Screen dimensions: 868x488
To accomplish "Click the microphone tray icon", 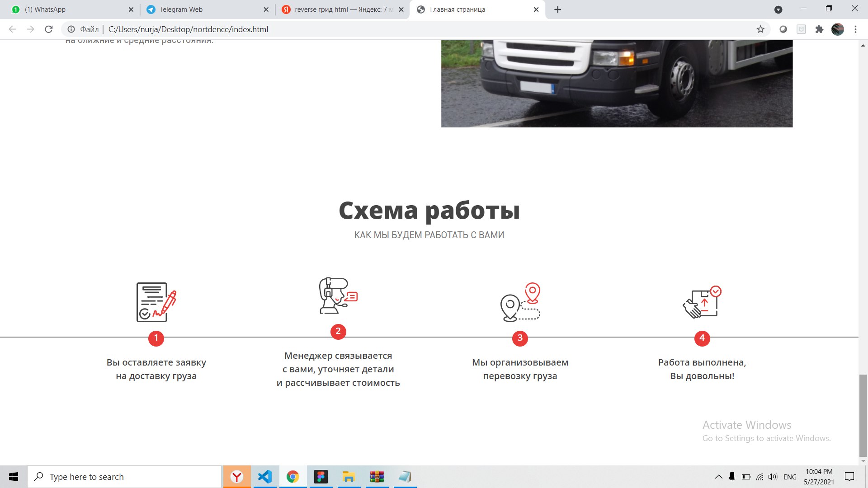I will 732,477.
